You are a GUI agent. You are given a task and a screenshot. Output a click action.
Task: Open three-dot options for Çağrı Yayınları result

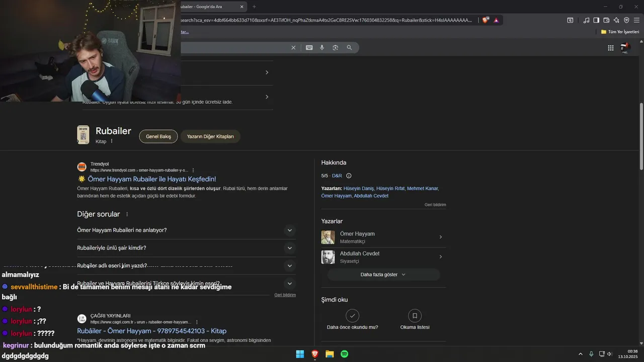[x=197, y=322]
